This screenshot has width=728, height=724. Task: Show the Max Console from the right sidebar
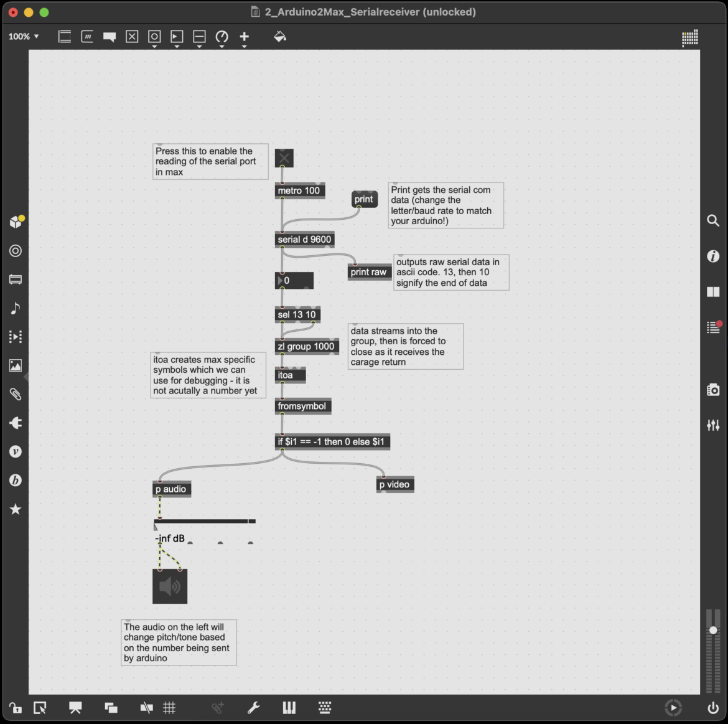(713, 326)
